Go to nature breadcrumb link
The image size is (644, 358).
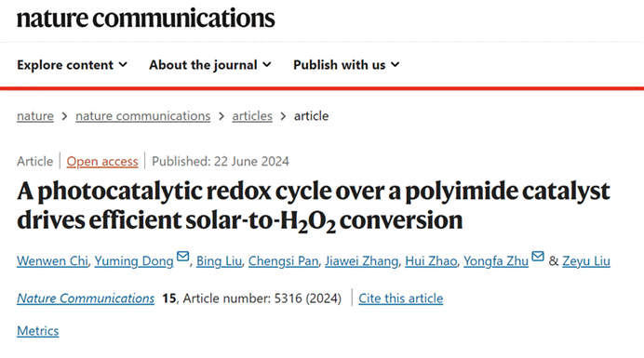point(35,116)
